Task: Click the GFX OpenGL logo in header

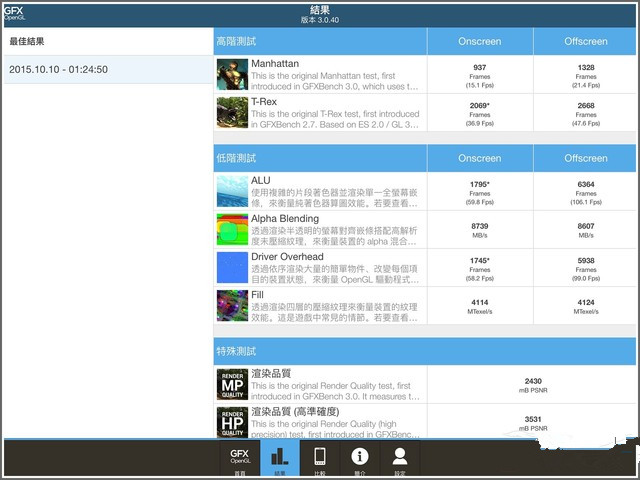Action: click(x=14, y=13)
